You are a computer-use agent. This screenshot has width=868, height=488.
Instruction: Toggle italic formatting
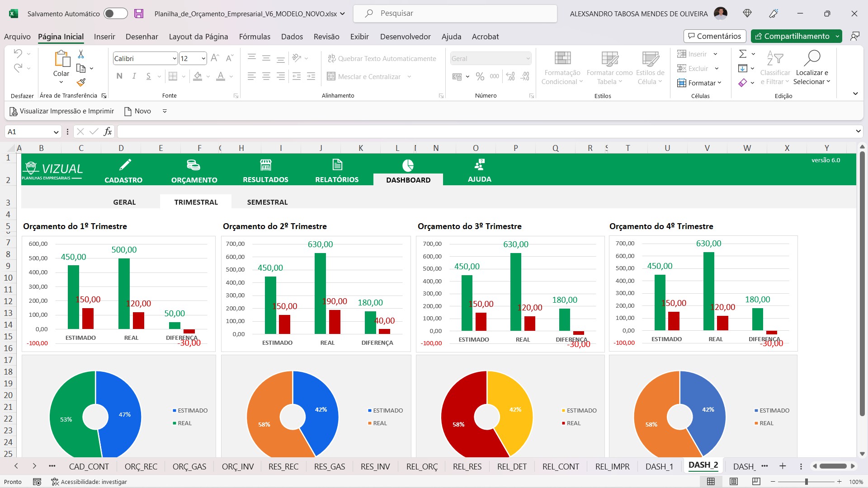[x=134, y=76]
